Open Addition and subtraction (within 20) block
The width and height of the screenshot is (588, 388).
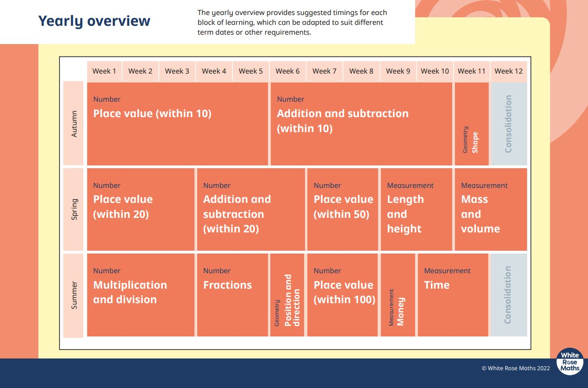pyautogui.click(x=251, y=209)
